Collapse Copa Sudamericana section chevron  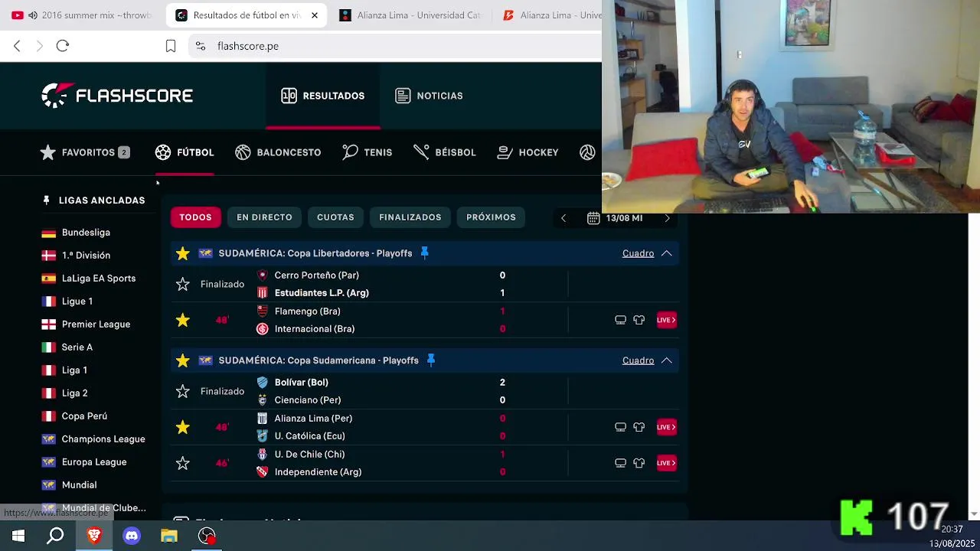click(666, 360)
